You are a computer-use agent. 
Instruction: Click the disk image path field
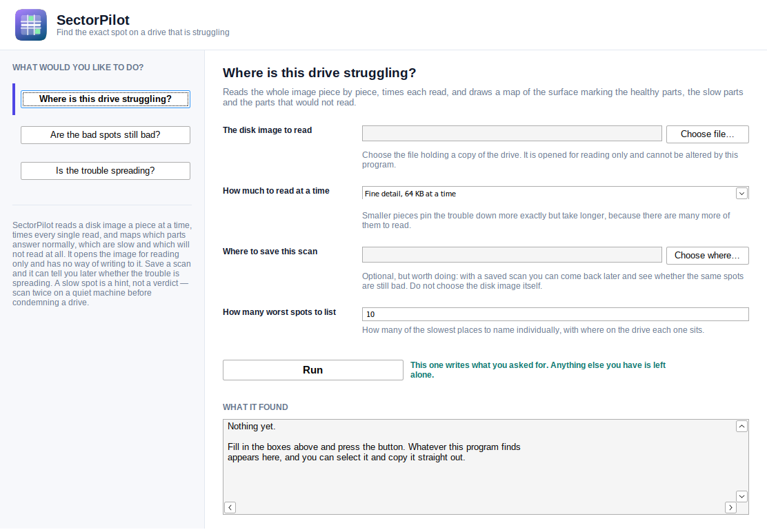(512, 134)
